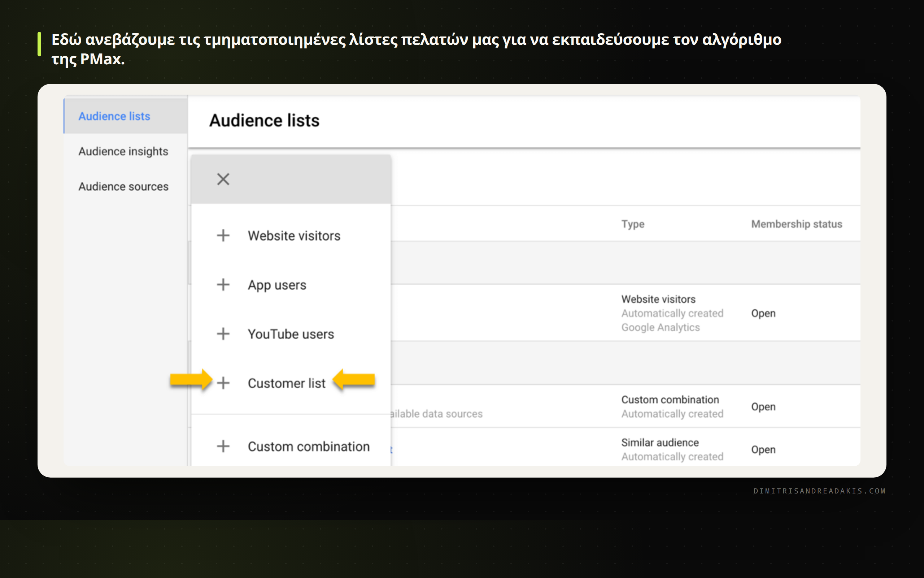Open Audience lists sidebar tab
The image size is (924, 578).
[126, 116]
